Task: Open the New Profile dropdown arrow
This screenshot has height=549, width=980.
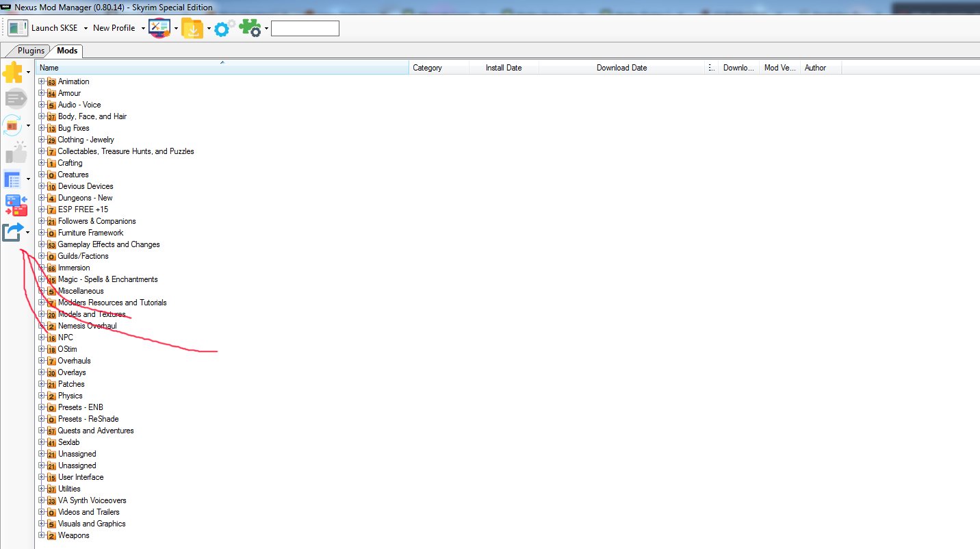Action: [x=143, y=28]
